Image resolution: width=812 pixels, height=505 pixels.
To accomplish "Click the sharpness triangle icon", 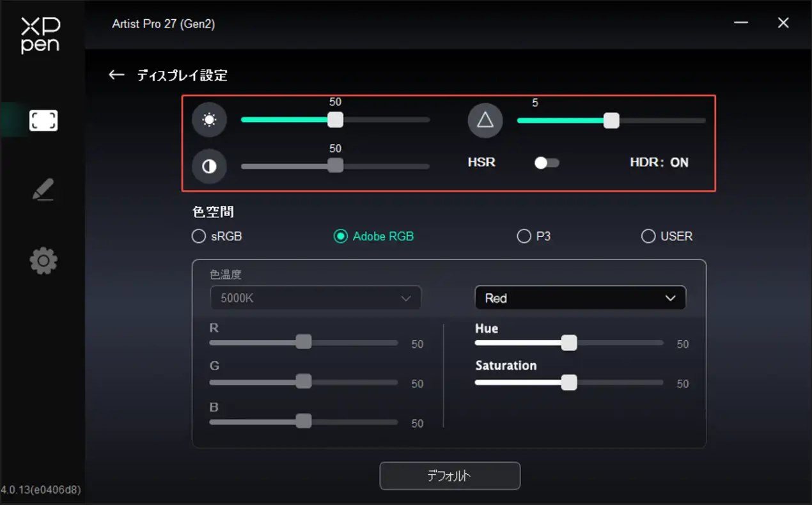I will pos(485,120).
